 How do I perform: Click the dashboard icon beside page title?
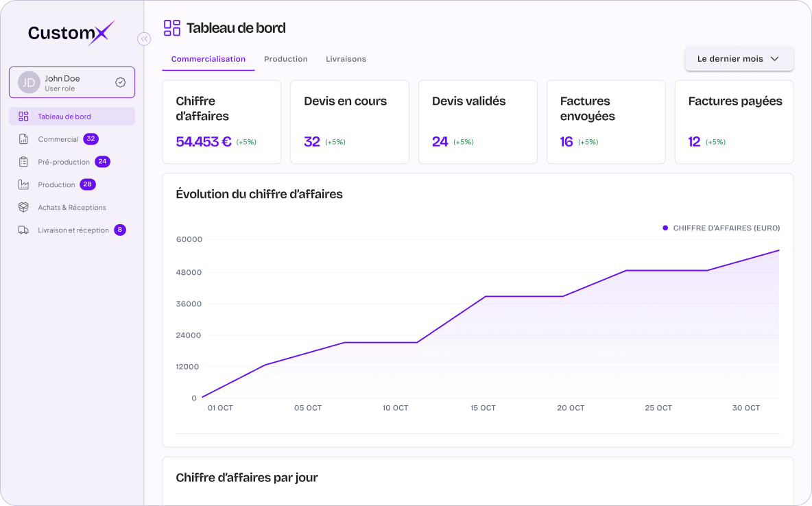[x=172, y=28]
